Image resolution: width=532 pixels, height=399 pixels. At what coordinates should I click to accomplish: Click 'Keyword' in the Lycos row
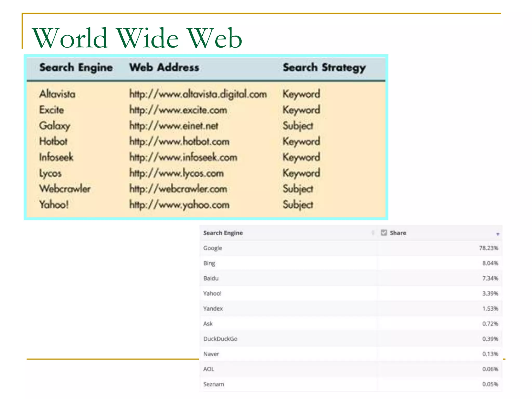click(x=302, y=173)
